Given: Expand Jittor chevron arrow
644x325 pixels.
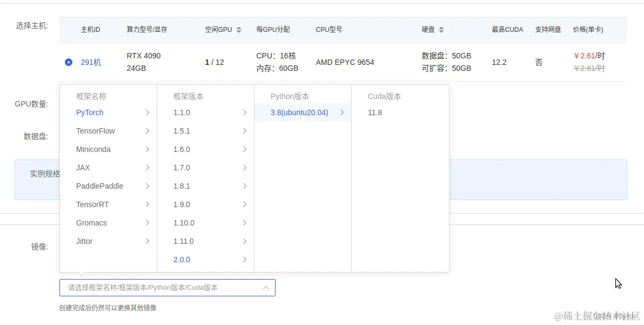Looking at the screenshot, I should coord(147,241).
